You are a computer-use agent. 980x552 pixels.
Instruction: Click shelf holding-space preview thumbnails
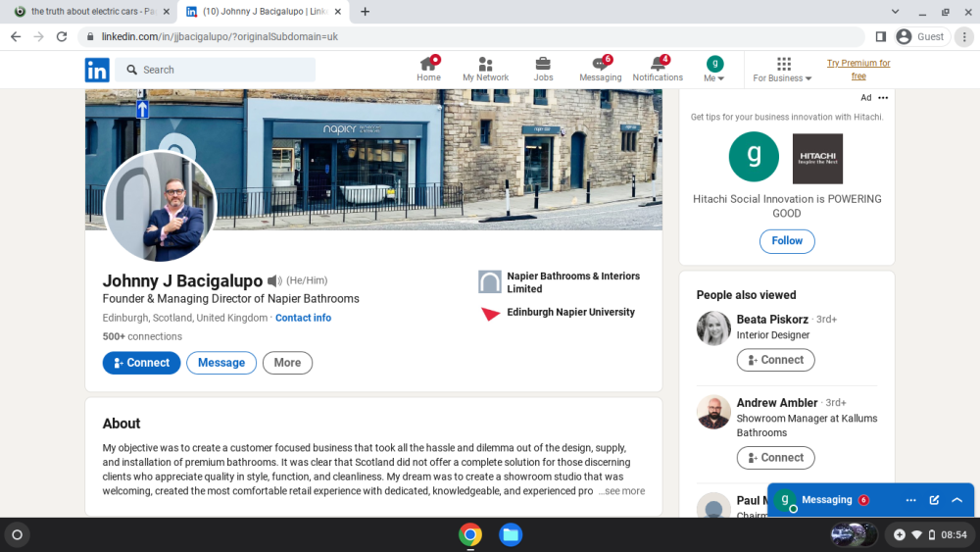tap(854, 535)
